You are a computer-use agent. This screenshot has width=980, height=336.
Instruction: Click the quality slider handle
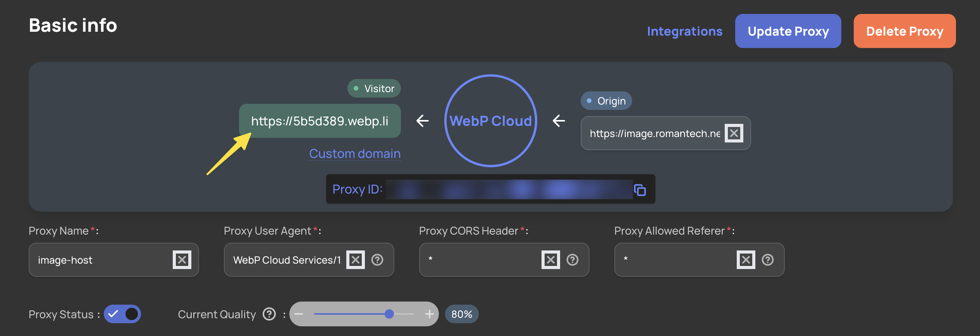click(x=389, y=314)
